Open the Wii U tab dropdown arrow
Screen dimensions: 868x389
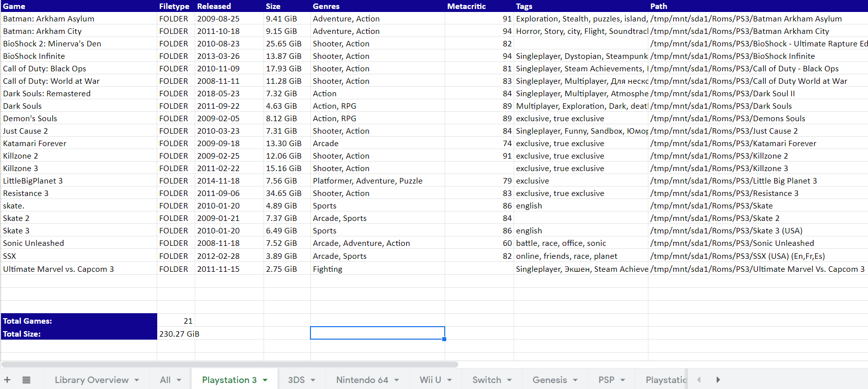(450, 380)
